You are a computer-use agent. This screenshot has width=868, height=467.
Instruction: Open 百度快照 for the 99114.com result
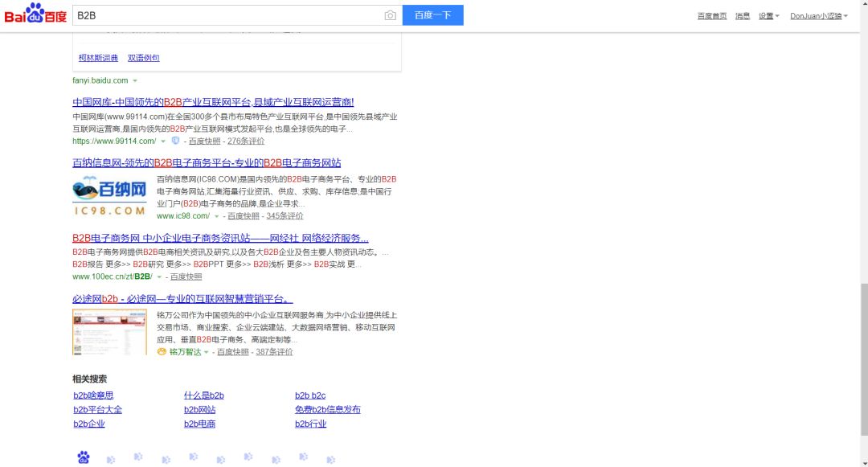[x=204, y=141]
